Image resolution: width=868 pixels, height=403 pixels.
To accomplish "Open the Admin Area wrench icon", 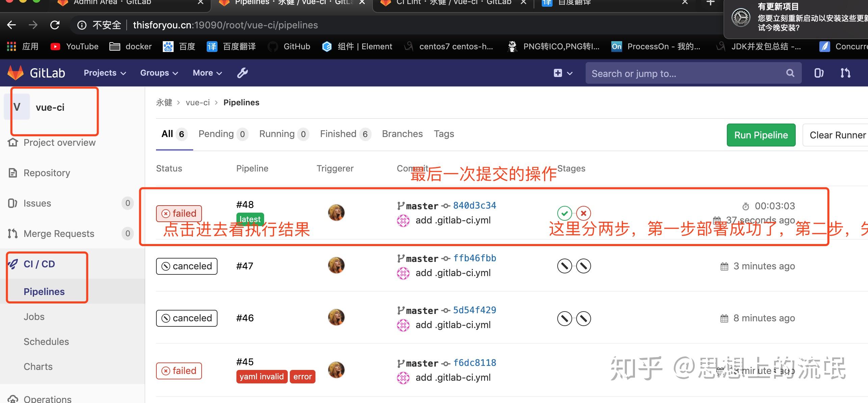I will [242, 73].
